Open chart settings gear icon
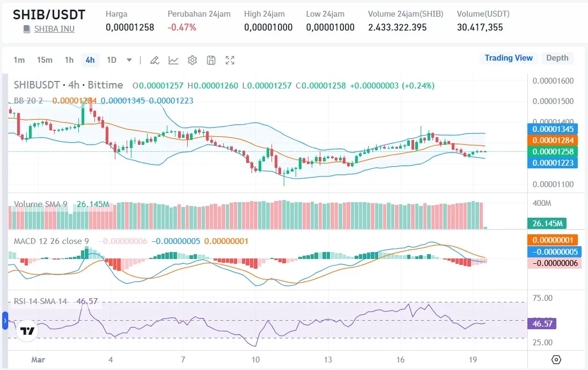This screenshot has height=370, width=588. coord(193,60)
